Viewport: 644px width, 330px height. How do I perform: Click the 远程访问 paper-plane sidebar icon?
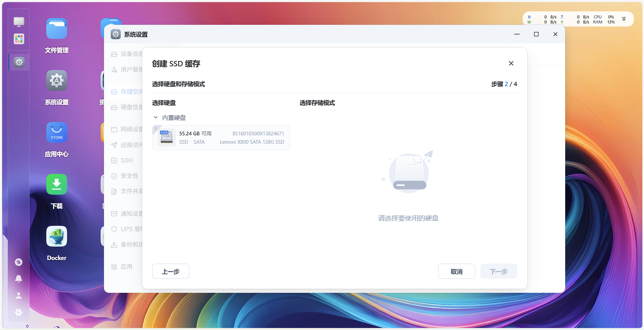pos(114,145)
